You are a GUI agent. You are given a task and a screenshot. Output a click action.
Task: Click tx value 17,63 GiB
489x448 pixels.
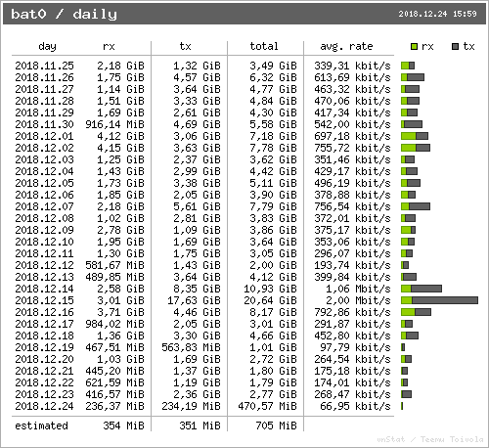[194, 300]
